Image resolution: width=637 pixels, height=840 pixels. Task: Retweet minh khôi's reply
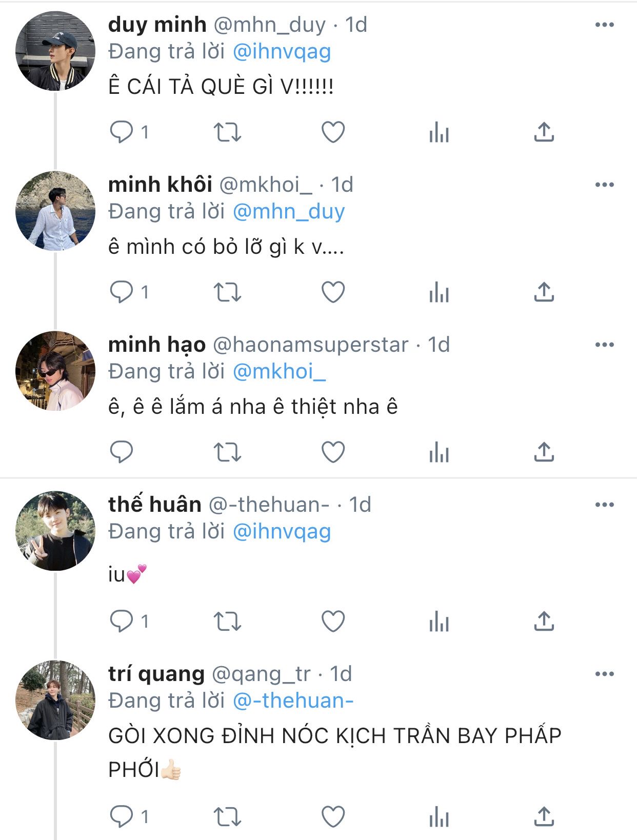tap(227, 292)
